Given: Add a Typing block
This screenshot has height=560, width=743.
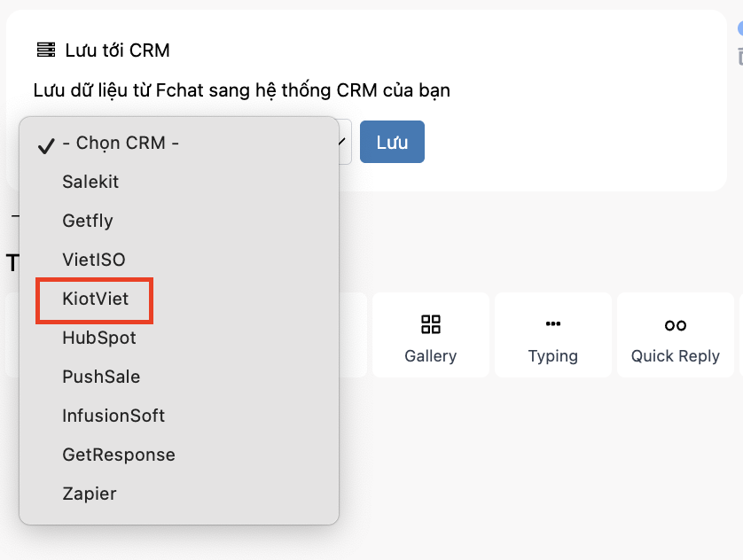Looking at the screenshot, I should click(x=553, y=335).
